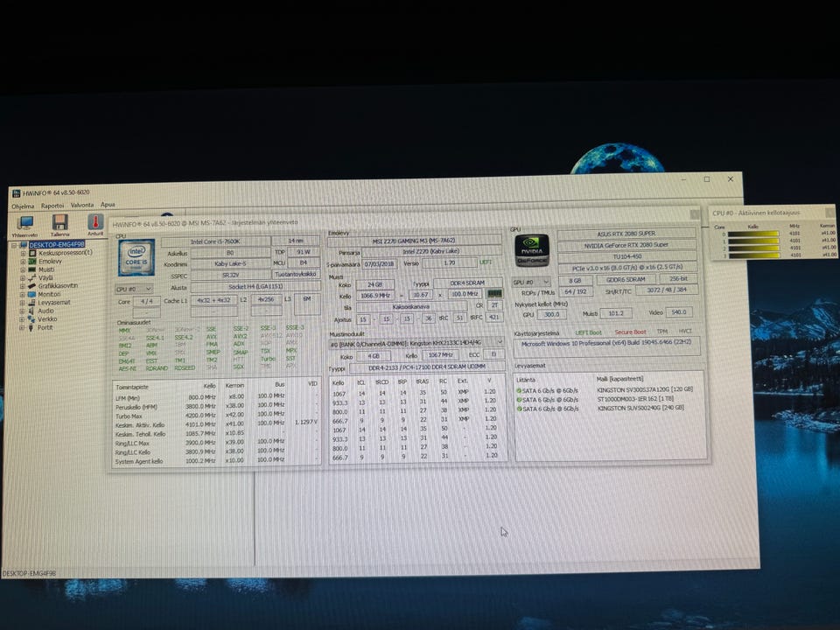Open the memory module BANK 0 dropdown
The width and height of the screenshot is (840, 630).
(x=416, y=343)
